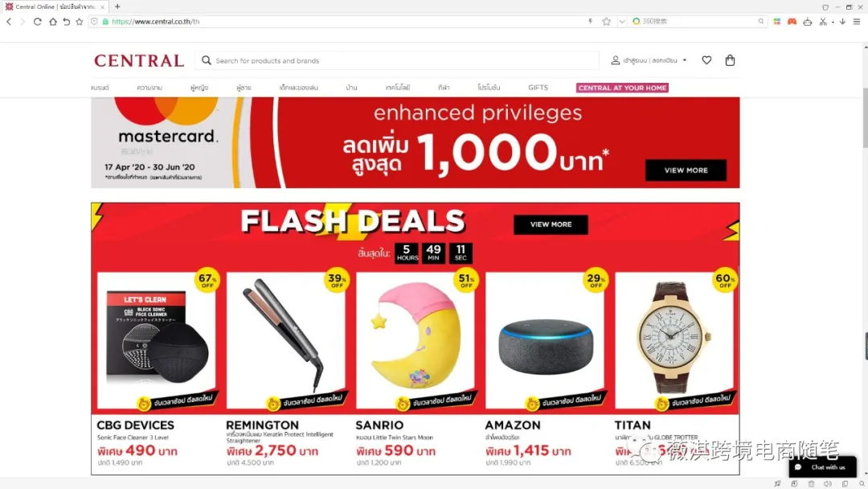The width and height of the screenshot is (868, 489).
Task: Expand the scissors tool dropdown arrow
Action: pyautogui.click(x=833, y=23)
